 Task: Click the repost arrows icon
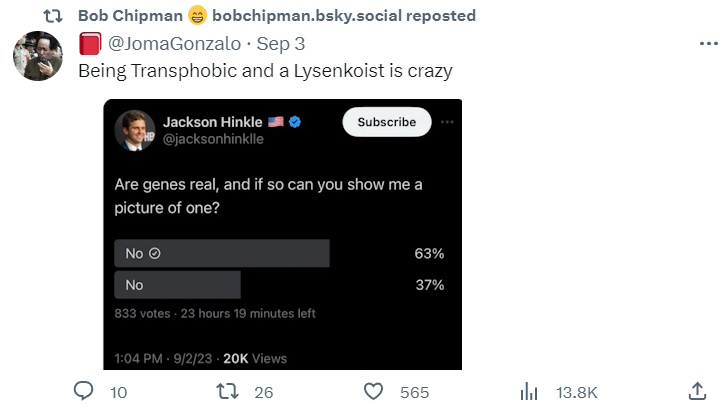click(x=228, y=392)
